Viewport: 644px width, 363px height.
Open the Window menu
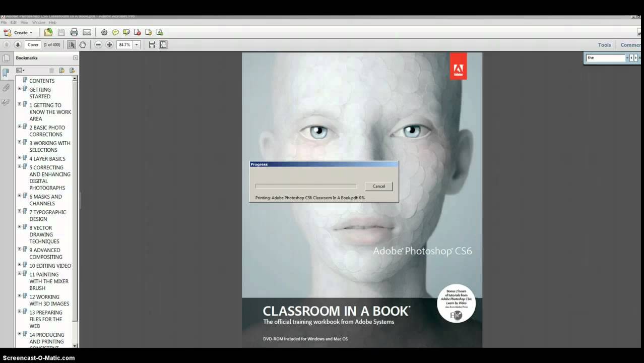point(39,23)
